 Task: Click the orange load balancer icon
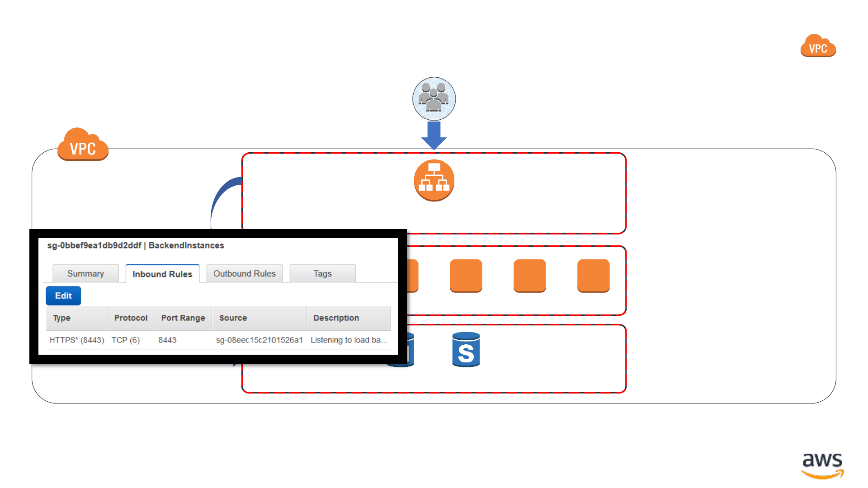(434, 180)
